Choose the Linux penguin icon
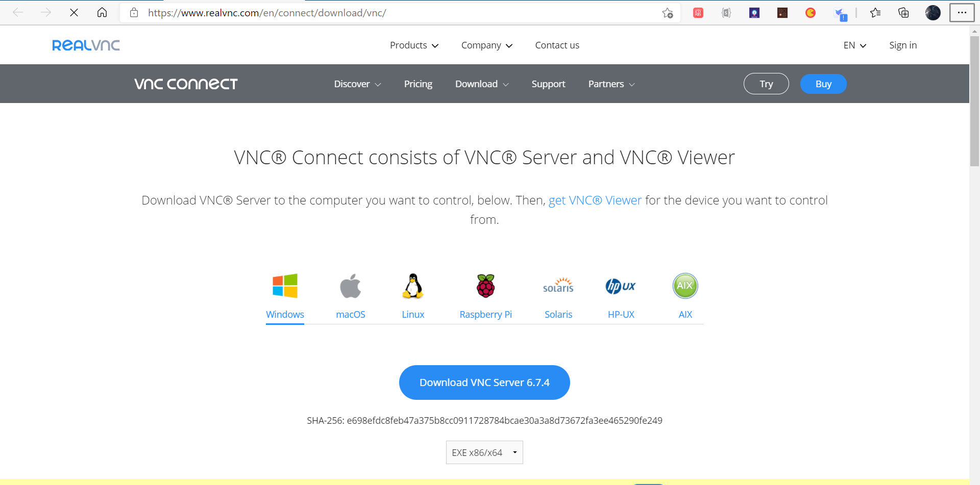Image resolution: width=980 pixels, height=485 pixels. pos(412,286)
